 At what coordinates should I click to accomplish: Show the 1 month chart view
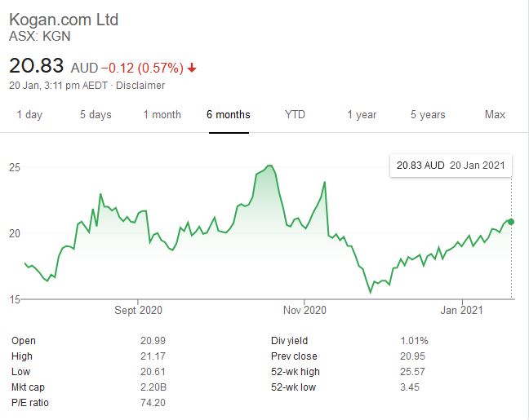point(162,114)
